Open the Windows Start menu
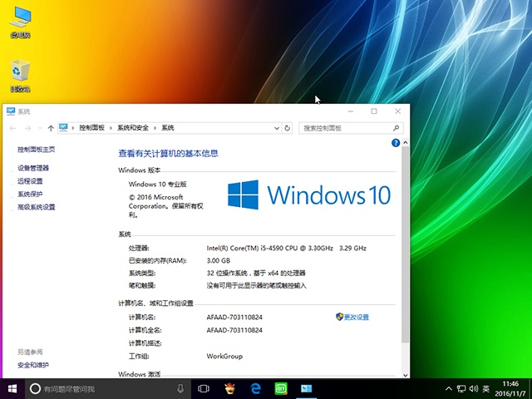Viewport: 532px width, 399px height. [x=13, y=389]
